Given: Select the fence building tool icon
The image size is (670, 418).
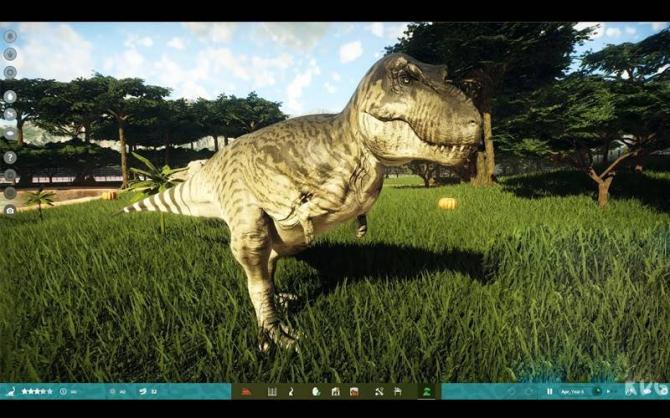Looking at the screenshot, I should [x=272, y=391].
